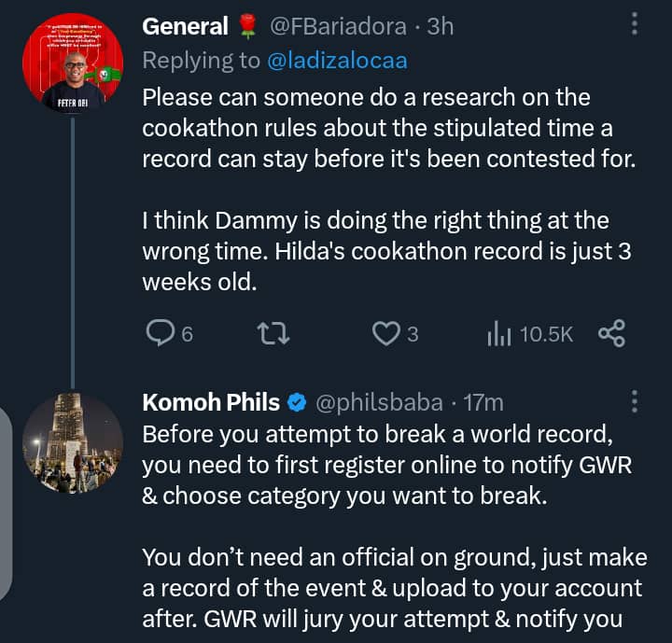The width and height of the screenshot is (672, 643).
Task: Click the rose emoji beside General's name
Action: [x=247, y=26]
